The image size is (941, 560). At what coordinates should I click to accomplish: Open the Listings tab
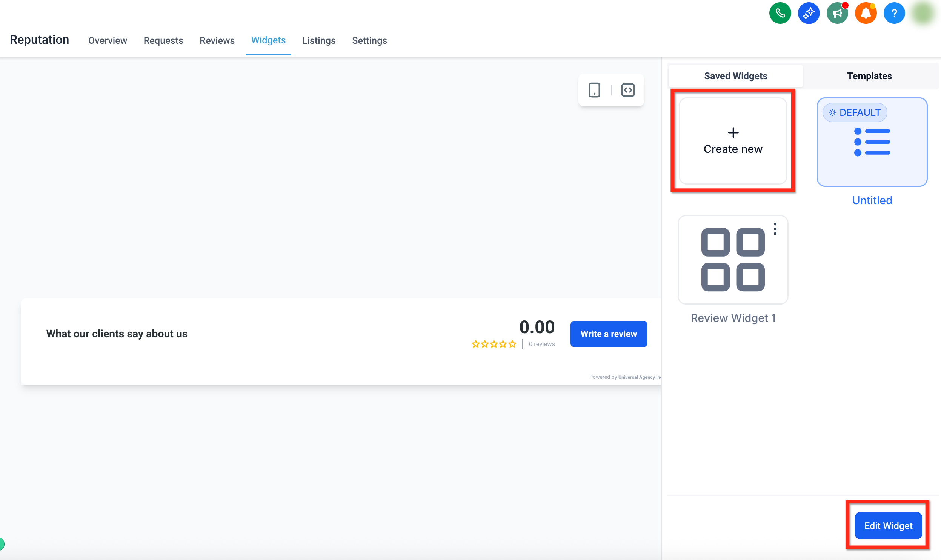[x=318, y=40]
